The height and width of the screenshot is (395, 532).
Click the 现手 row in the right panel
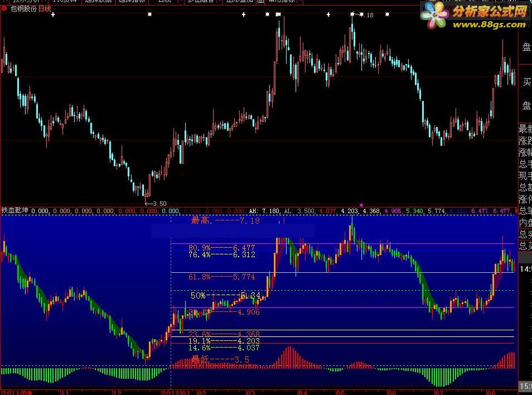[x=525, y=175]
